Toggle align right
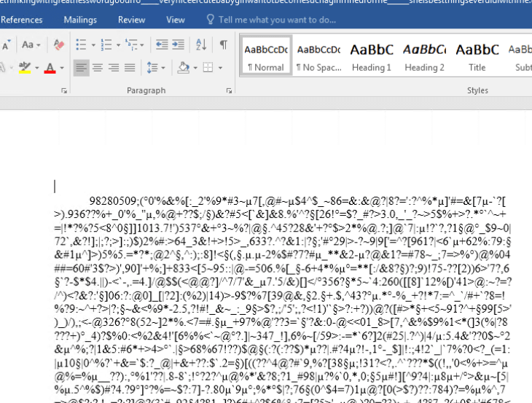The height and width of the screenshot is (403, 532). [114, 68]
